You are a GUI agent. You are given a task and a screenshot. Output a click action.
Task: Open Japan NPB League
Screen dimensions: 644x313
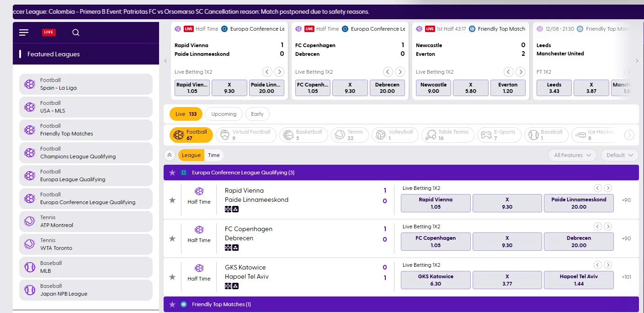point(86,290)
